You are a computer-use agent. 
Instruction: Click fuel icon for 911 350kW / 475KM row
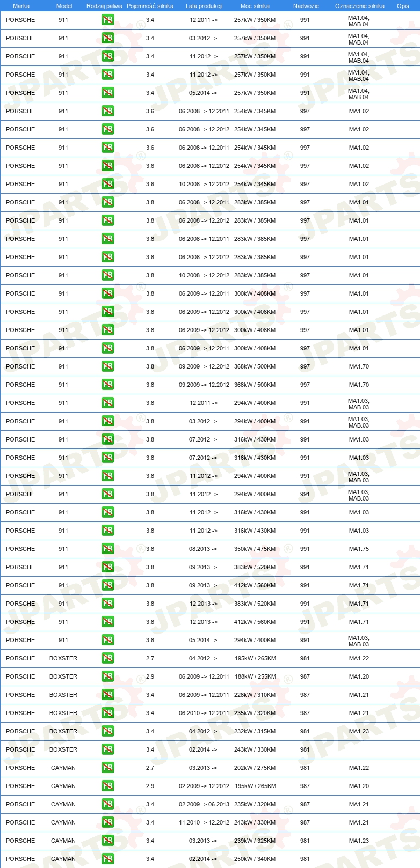(x=107, y=549)
